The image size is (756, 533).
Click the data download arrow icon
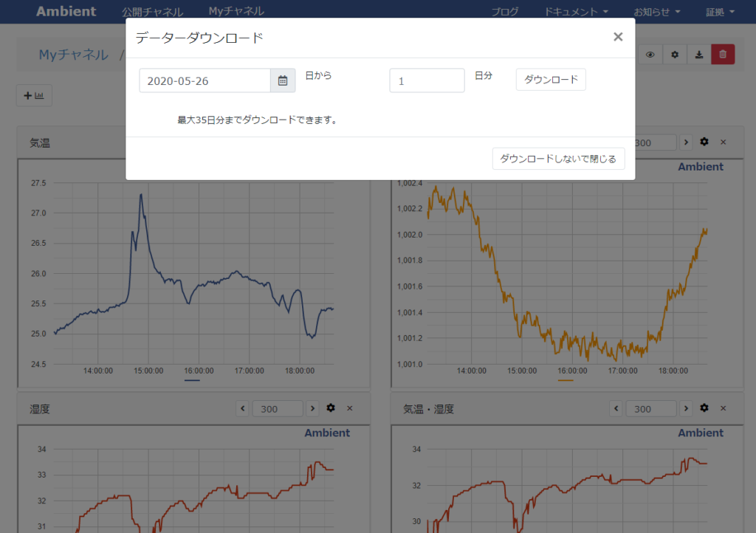click(698, 55)
